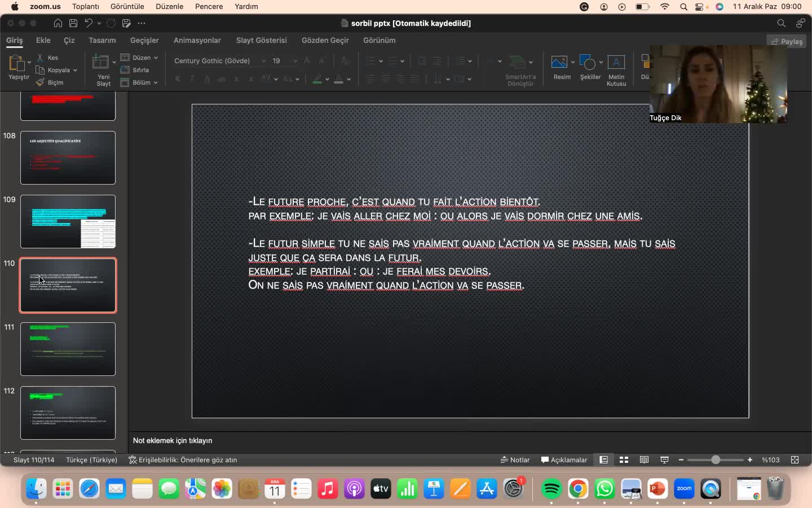Click Not eklemek için tıklayın notes area
The image size is (812, 508).
click(173, 440)
